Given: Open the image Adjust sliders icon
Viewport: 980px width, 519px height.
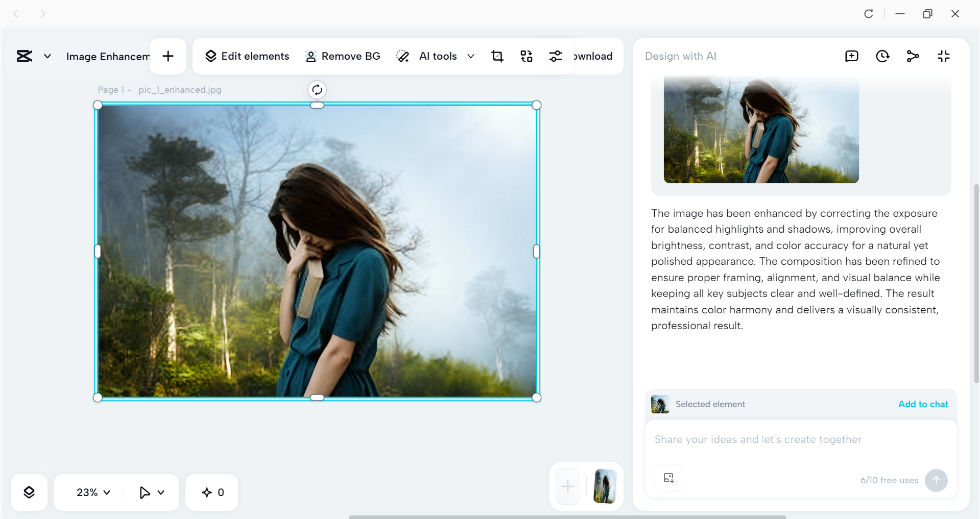Looking at the screenshot, I should tap(556, 56).
